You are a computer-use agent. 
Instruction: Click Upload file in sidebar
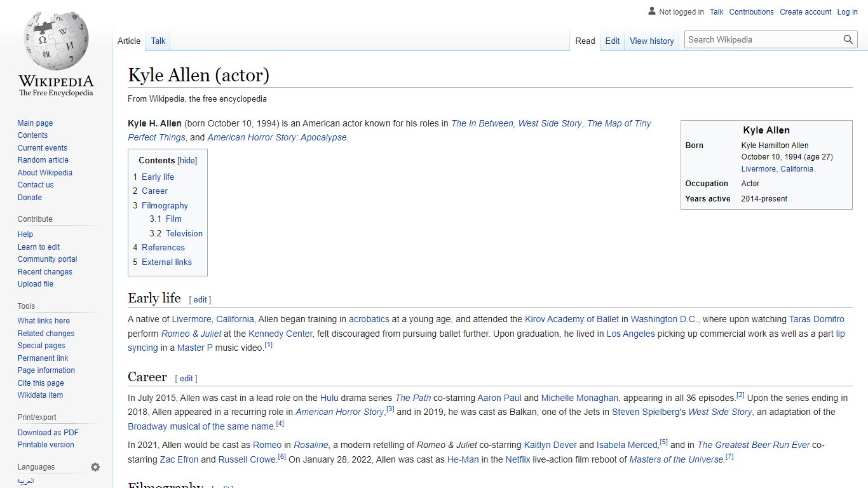point(36,284)
